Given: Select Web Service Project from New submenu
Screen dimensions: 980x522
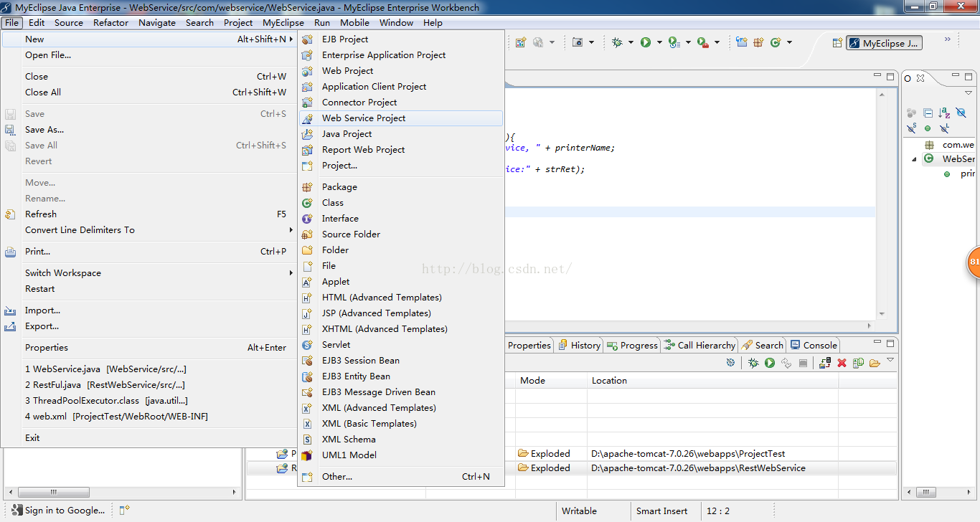Looking at the screenshot, I should coord(401,118).
